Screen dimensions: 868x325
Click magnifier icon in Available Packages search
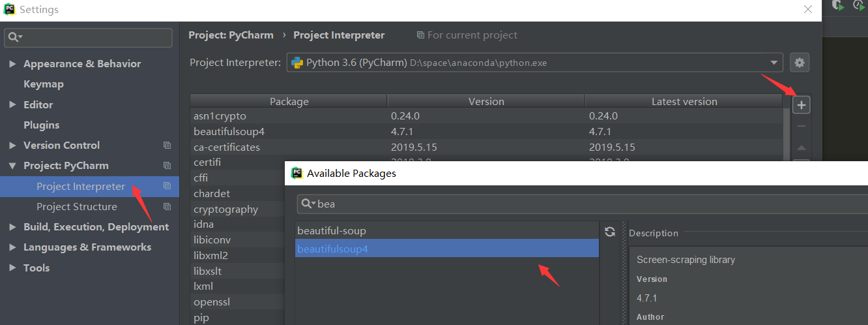point(308,204)
